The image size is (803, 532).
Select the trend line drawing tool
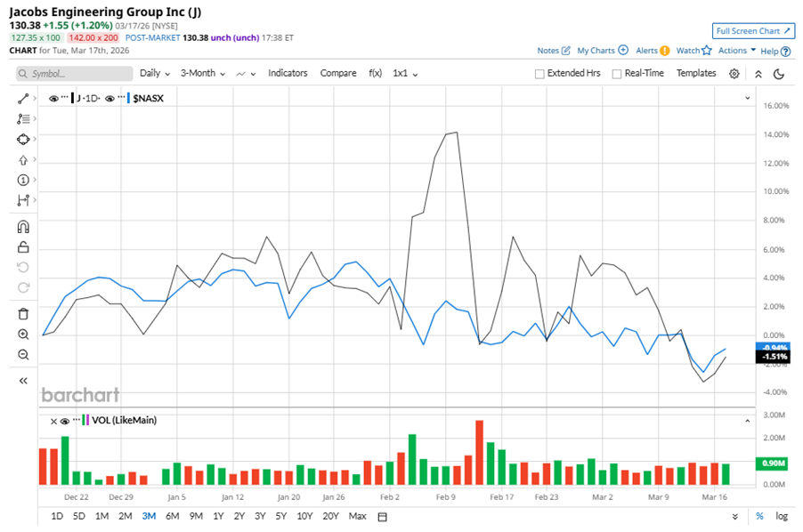pyautogui.click(x=24, y=98)
